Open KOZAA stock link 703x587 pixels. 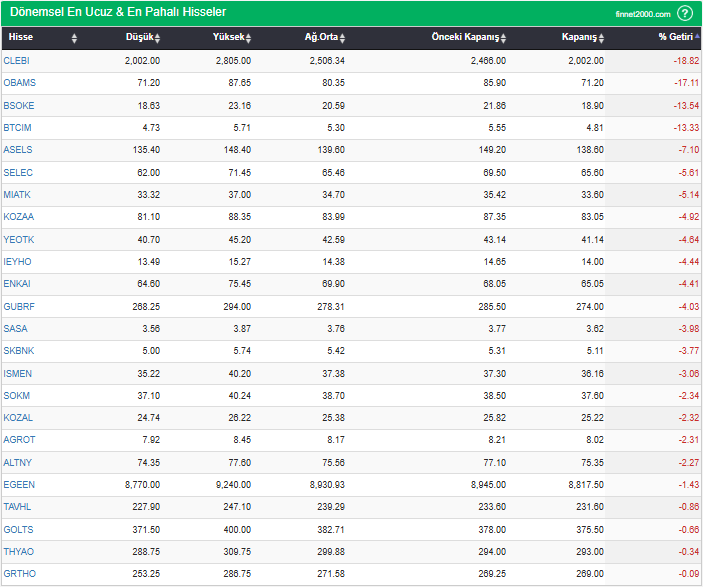[19, 217]
